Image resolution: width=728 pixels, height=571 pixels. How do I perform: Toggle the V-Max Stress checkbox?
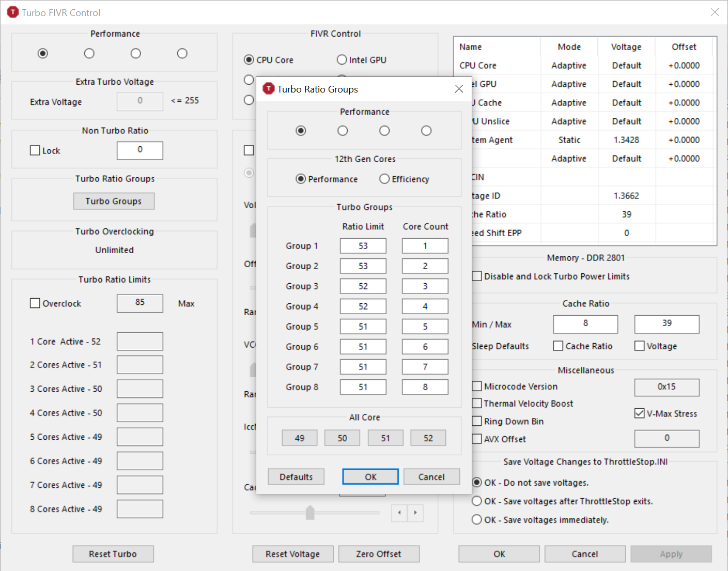point(640,413)
